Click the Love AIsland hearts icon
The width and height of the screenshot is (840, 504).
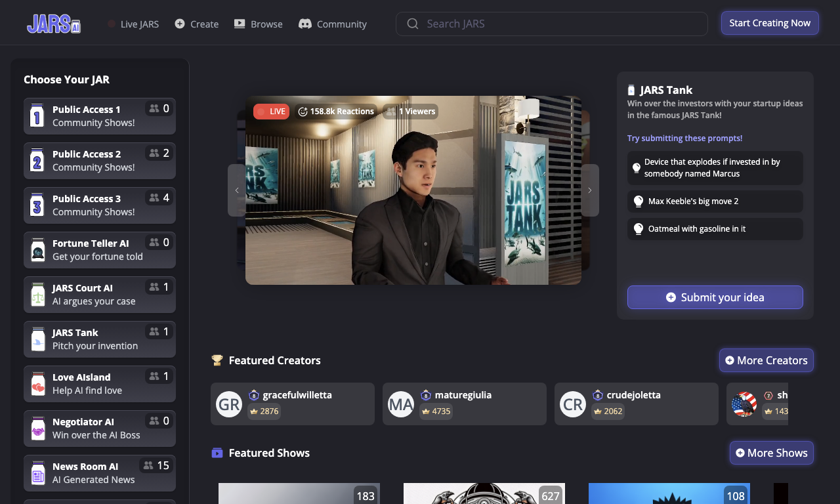(x=37, y=384)
